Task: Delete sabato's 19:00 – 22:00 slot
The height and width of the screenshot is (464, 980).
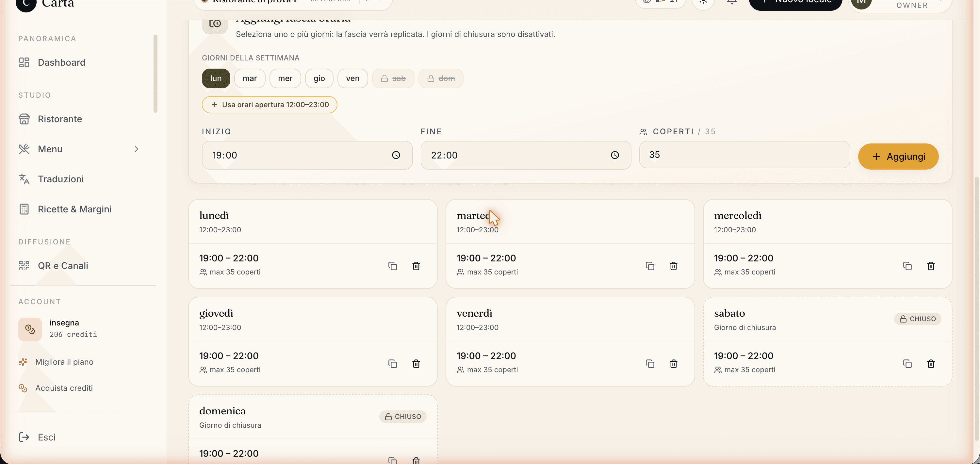Action: (x=931, y=364)
